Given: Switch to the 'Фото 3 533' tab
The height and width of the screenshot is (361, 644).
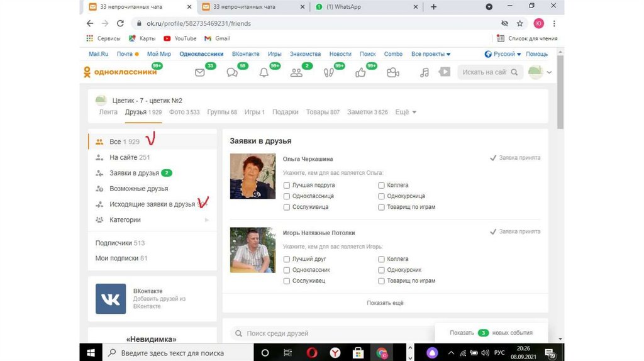Looking at the screenshot, I should pos(184,112).
